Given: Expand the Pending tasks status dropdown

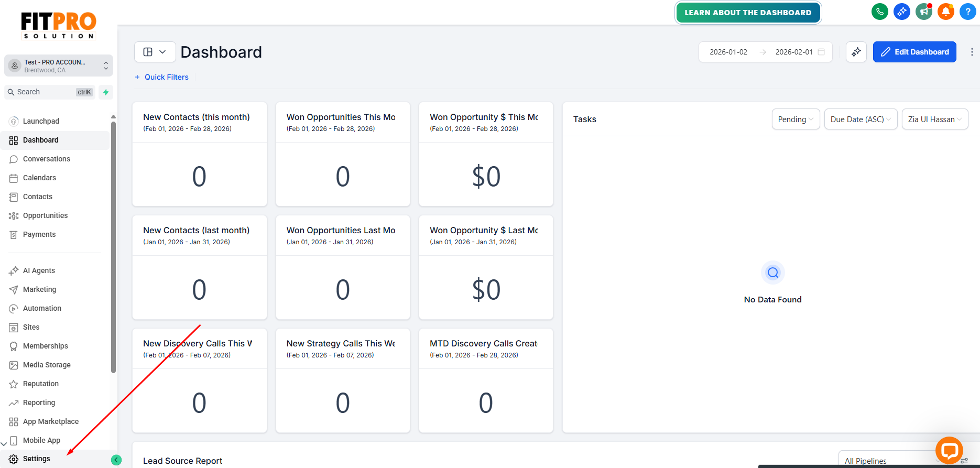Looking at the screenshot, I should coord(796,119).
